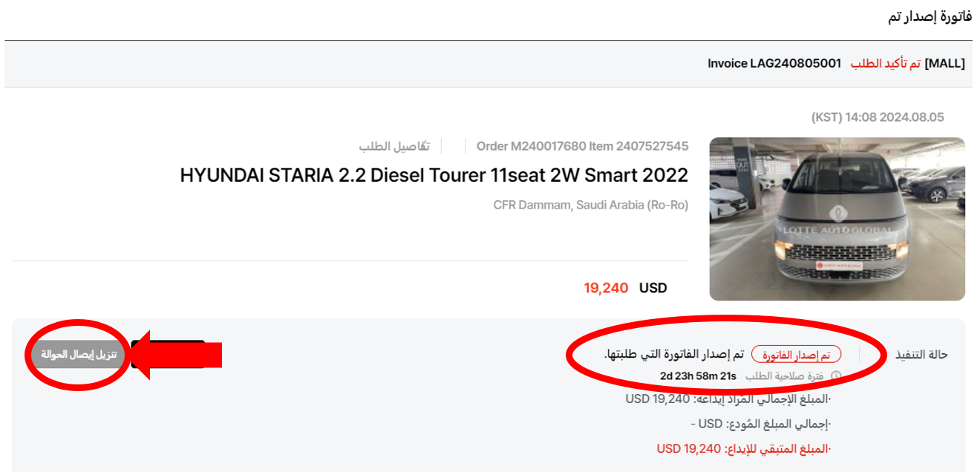This screenshot has width=980, height=472.
Task: Click the info icon beside order validity period
Action: click(x=835, y=376)
